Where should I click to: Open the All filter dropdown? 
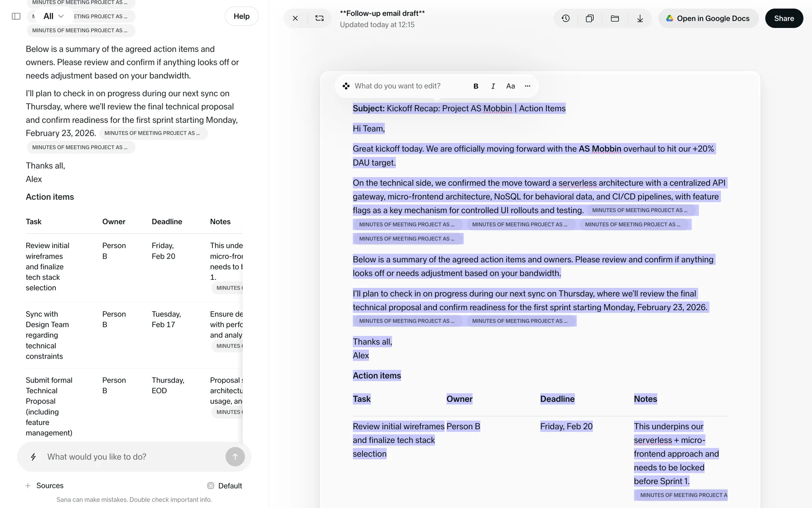(53, 17)
